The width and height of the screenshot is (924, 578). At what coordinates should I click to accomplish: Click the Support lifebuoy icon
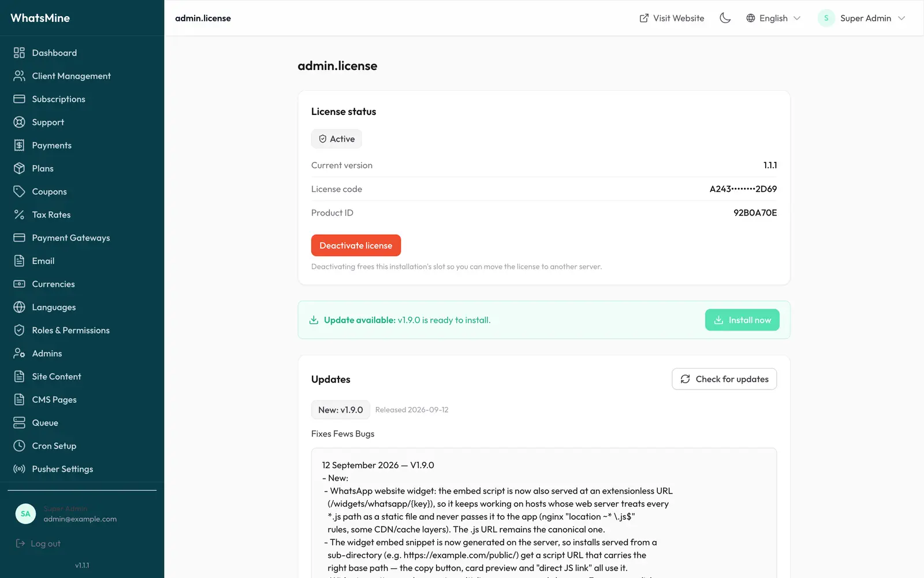click(x=19, y=122)
